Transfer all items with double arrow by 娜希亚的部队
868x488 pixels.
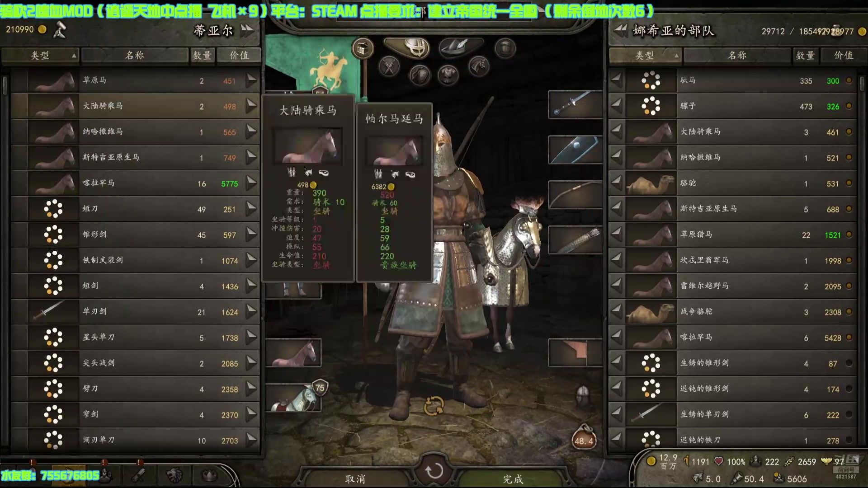click(621, 31)
